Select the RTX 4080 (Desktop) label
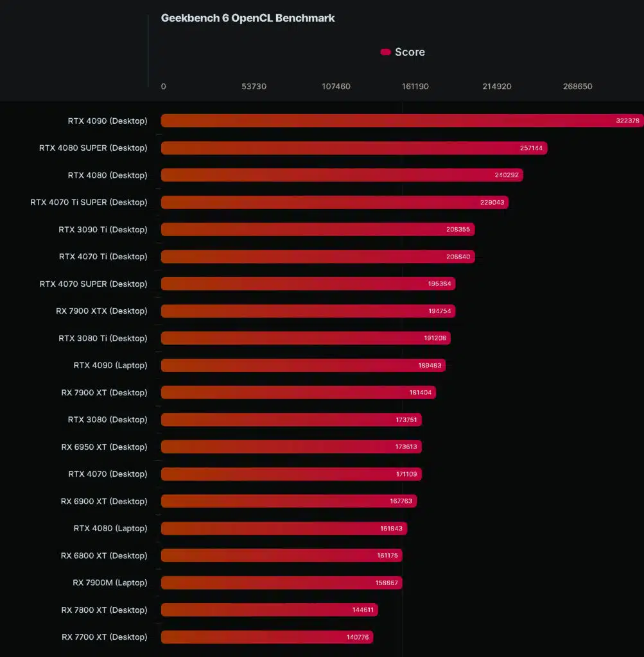644x657 pixels. (x=107, y=175)
